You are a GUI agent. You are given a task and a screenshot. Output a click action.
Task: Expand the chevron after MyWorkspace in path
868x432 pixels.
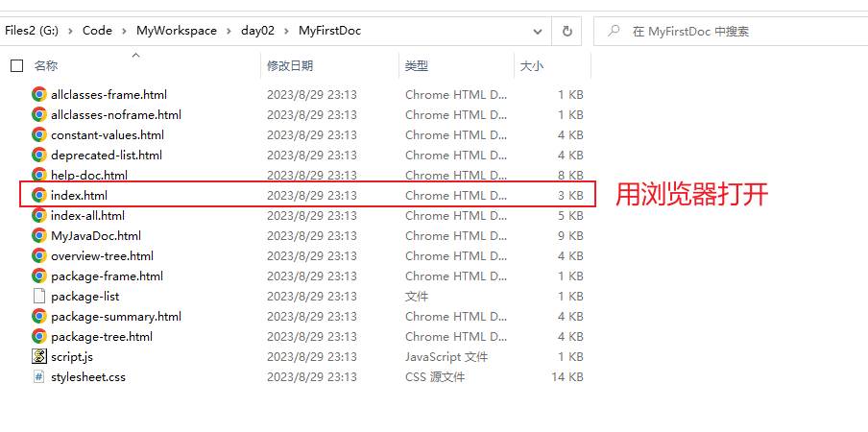229,31
